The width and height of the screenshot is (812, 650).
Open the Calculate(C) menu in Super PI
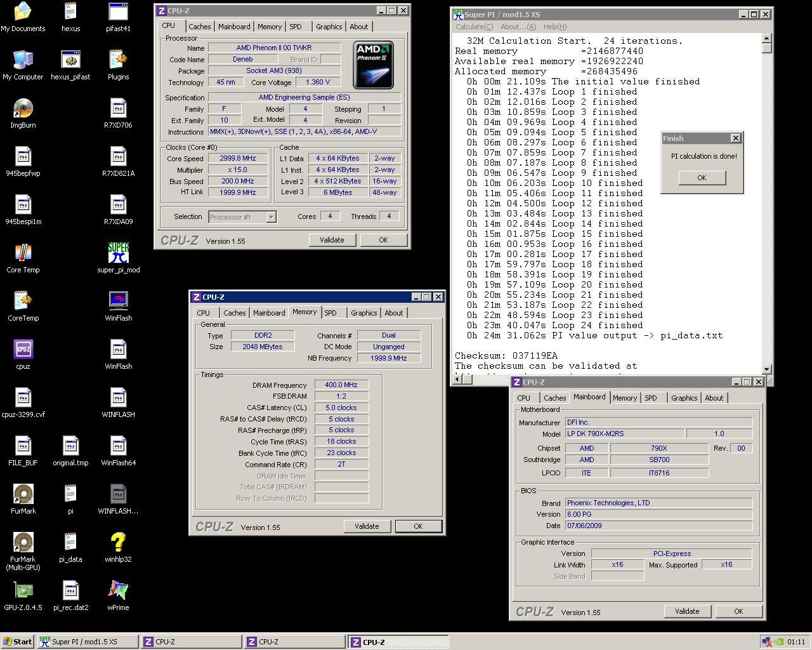[x=474, y=27]
